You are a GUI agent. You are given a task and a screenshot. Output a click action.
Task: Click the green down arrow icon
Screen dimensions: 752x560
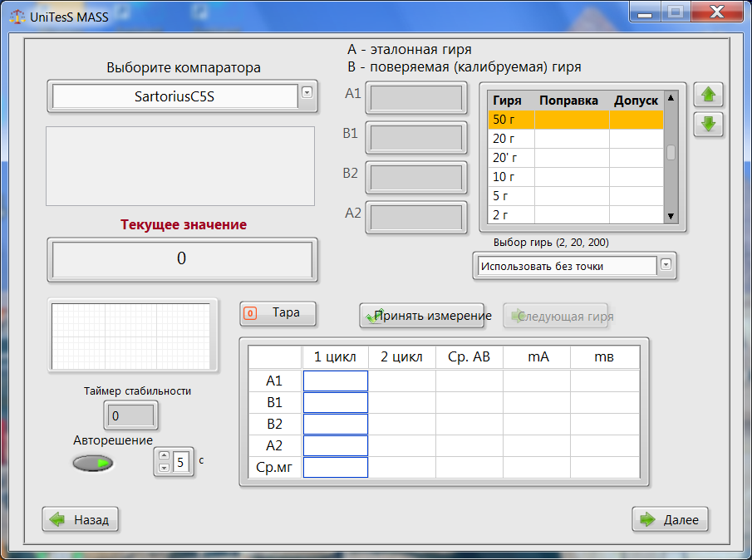(x=709, y=125)
